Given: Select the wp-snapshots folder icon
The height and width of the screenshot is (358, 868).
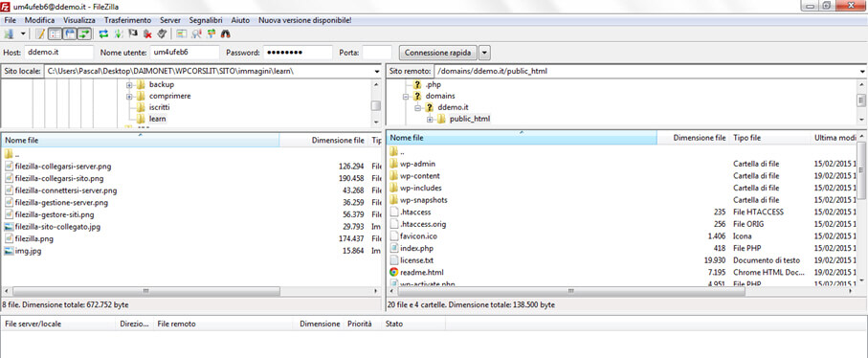Looking at the screenshot, I should (x=393, y=200).
